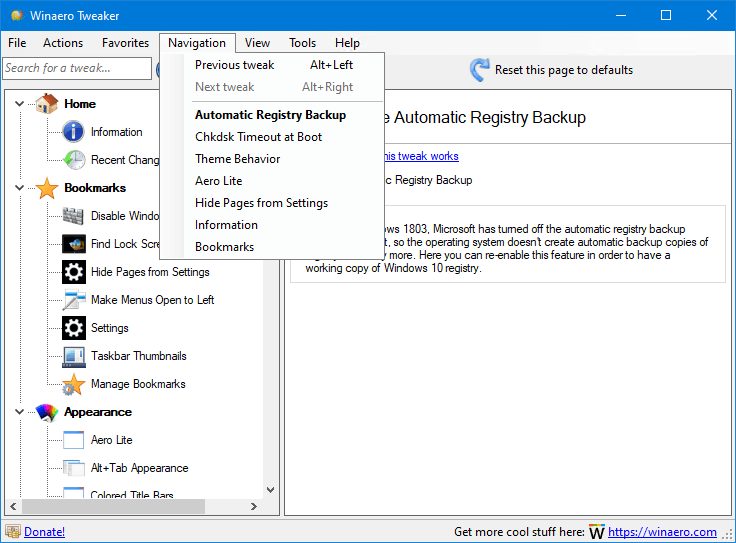This screenshot has width=736, height=543.
Task: Collapse the Home tree node
Action: 19,103
